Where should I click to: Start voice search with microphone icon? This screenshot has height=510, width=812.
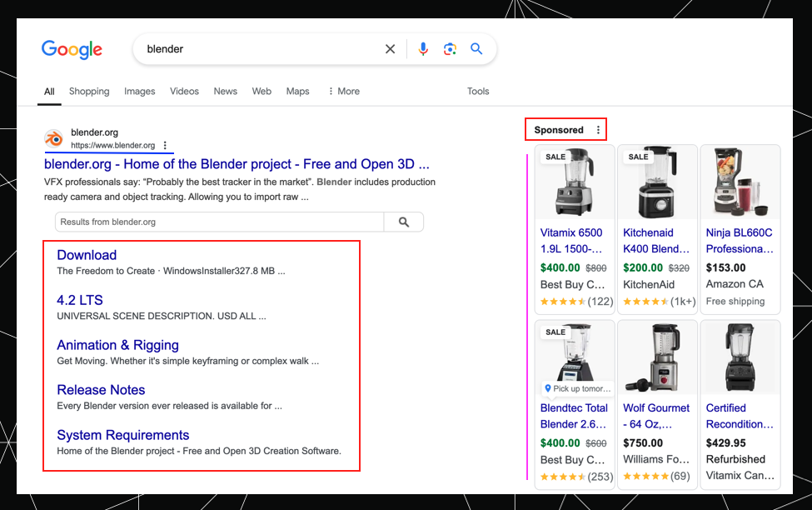coord(423,49)
